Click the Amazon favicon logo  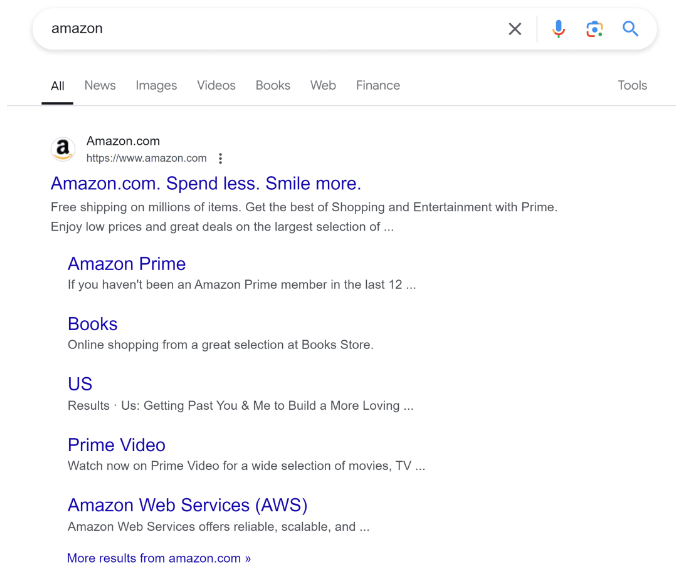63,150
